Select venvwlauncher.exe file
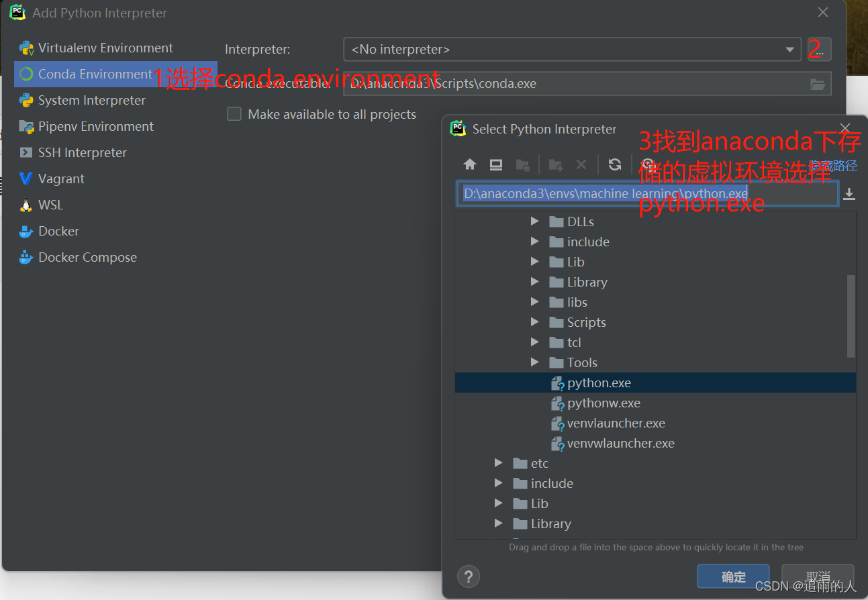This screenshot has width=868, height=600. click(x=655, y=443)
